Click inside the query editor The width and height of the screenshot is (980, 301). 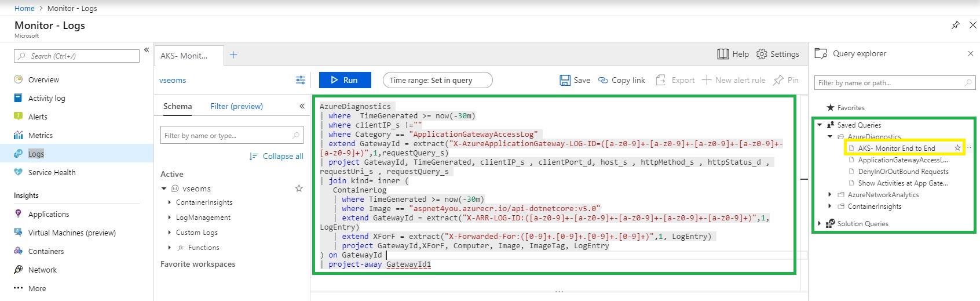[554, 185]
